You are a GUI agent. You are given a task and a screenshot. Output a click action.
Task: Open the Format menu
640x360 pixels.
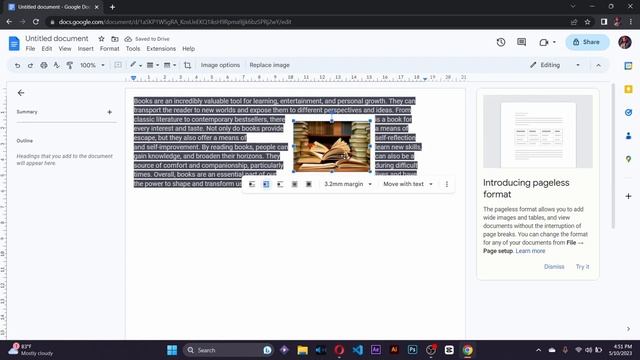[x=109, y=49]
